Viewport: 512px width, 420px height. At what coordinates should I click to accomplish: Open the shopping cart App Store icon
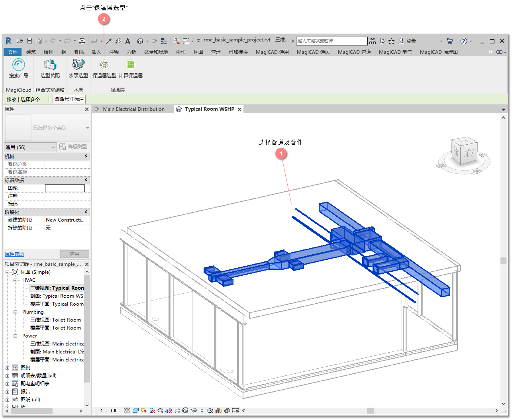tap(450, 41)
